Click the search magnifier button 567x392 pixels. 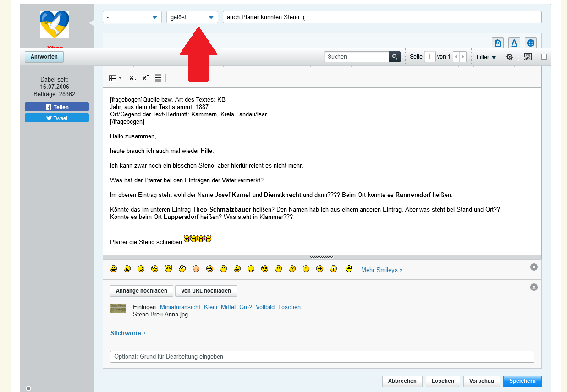click(395, 57)
